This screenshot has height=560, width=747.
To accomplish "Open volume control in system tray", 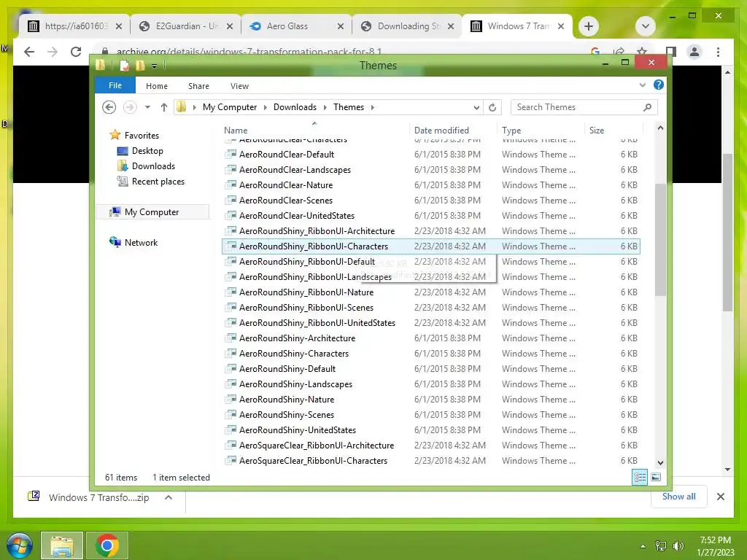I will point(678,546).
